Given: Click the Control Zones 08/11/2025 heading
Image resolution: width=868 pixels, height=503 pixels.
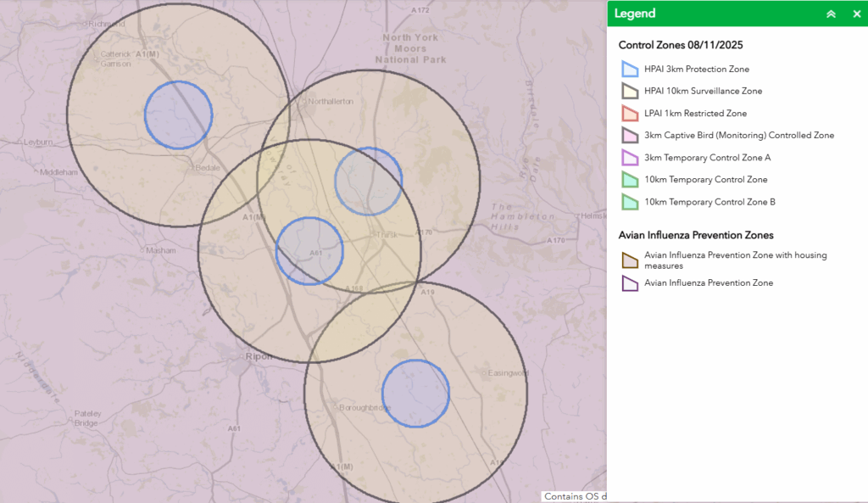Looking at the screenshot, I should [681, 46].
